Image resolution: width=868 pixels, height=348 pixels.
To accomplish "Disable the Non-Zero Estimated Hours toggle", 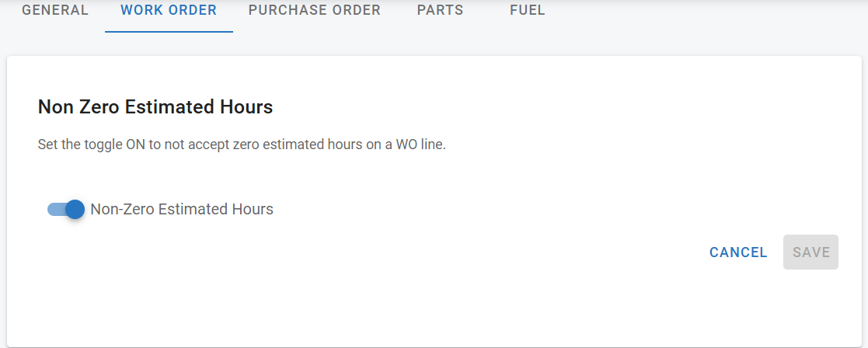I will pyautogui.click(x=66, y=209).
